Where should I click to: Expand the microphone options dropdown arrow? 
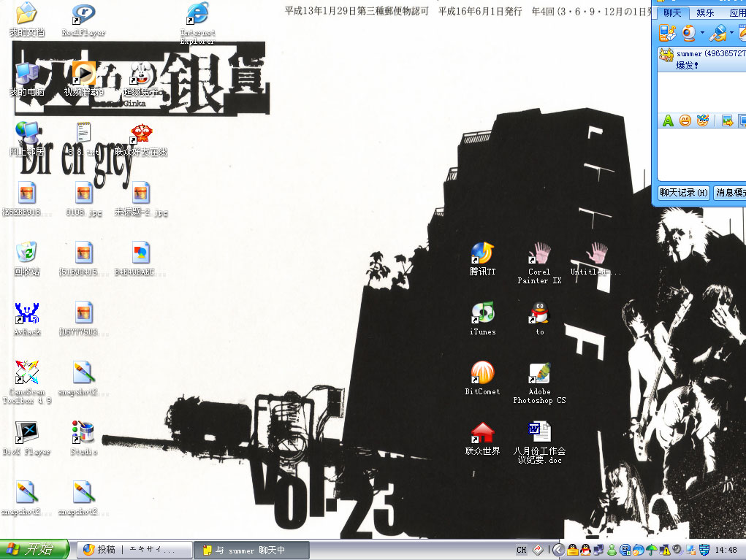(731, 33)
